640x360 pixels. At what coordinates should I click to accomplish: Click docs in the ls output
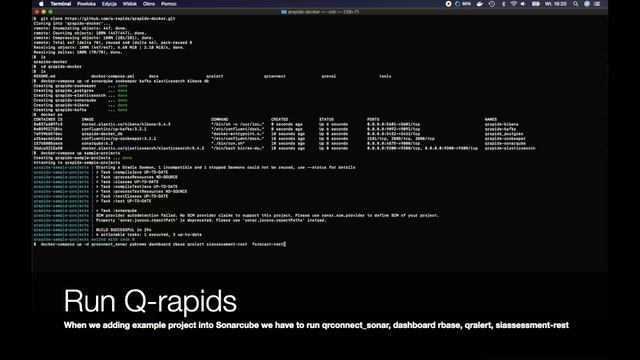coord(153,76)
